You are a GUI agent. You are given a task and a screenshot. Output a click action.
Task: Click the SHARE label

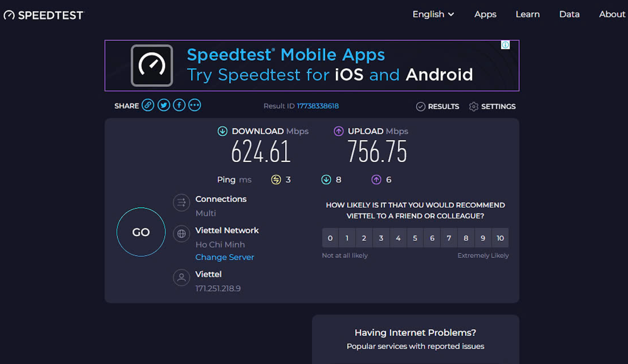(127, 106)
